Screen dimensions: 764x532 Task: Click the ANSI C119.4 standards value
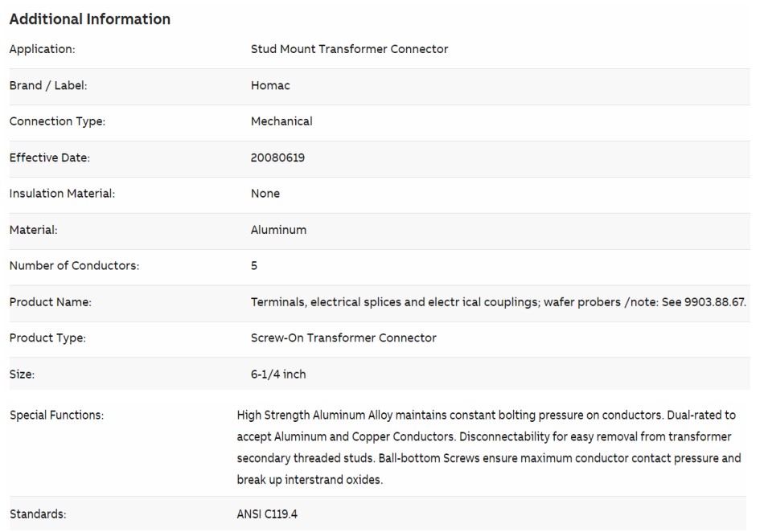[267, 514]
